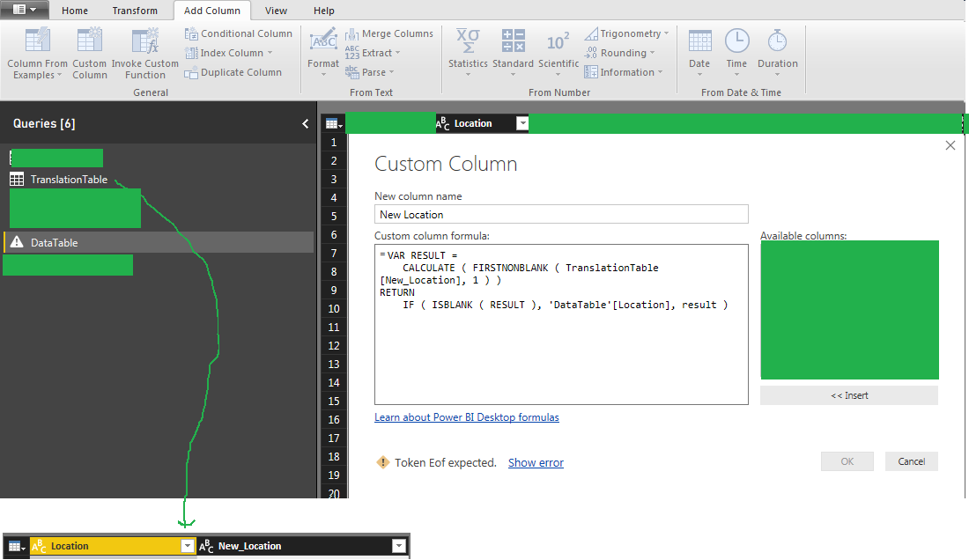Click the Standard operations icon

point(513,41)
